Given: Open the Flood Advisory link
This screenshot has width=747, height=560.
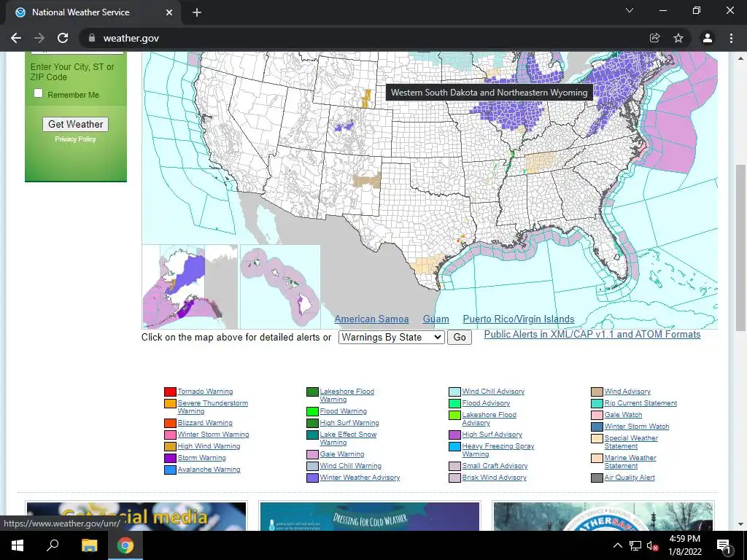Looking at the screenshot, I should 486,402.
